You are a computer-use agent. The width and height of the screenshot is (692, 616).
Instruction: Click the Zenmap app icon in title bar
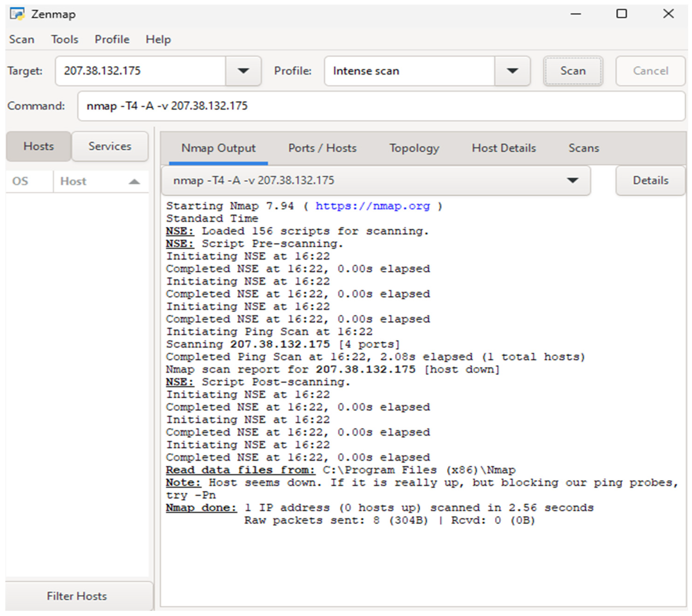[x=17, y=14]
